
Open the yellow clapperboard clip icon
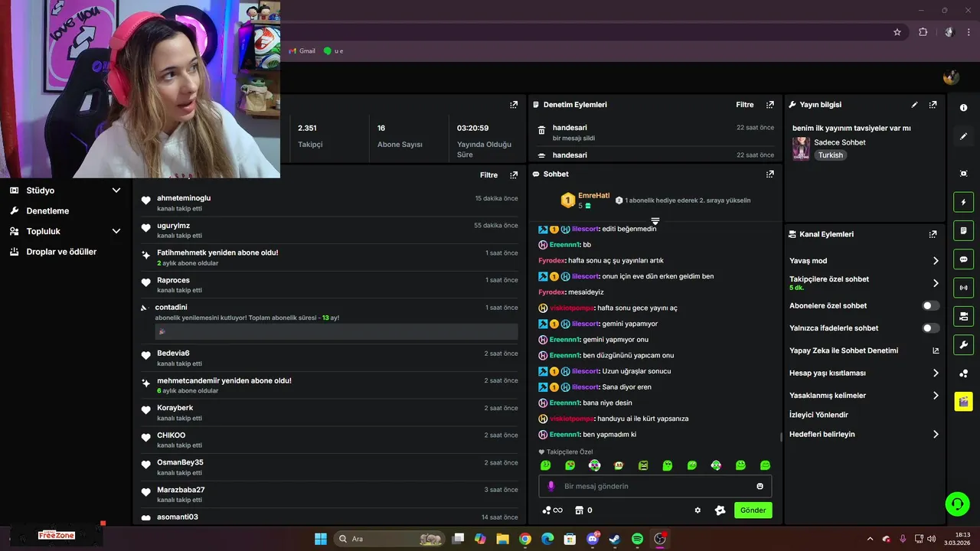(963, 401)
